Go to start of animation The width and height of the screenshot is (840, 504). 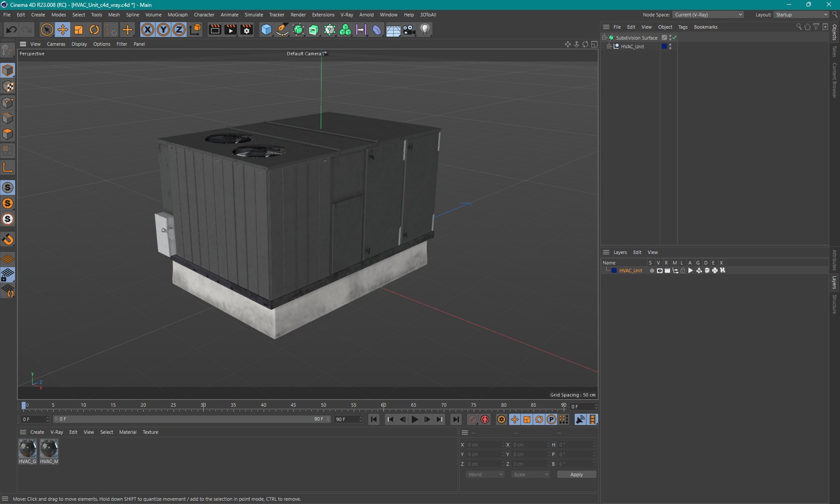click(374, 420)
